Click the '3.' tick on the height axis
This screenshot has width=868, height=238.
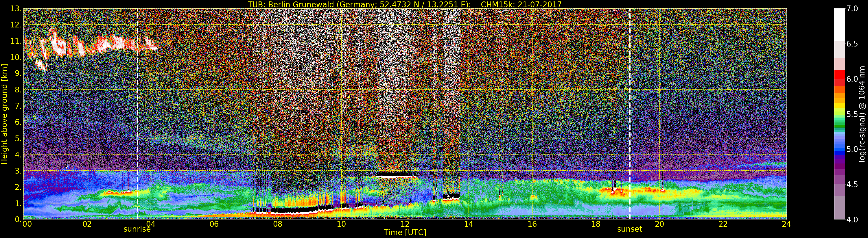pyautogui.click(x=18, y=171)
